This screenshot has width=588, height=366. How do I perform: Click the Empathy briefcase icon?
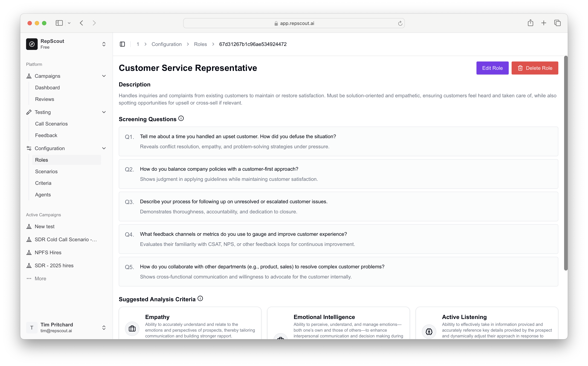[132, 329]
